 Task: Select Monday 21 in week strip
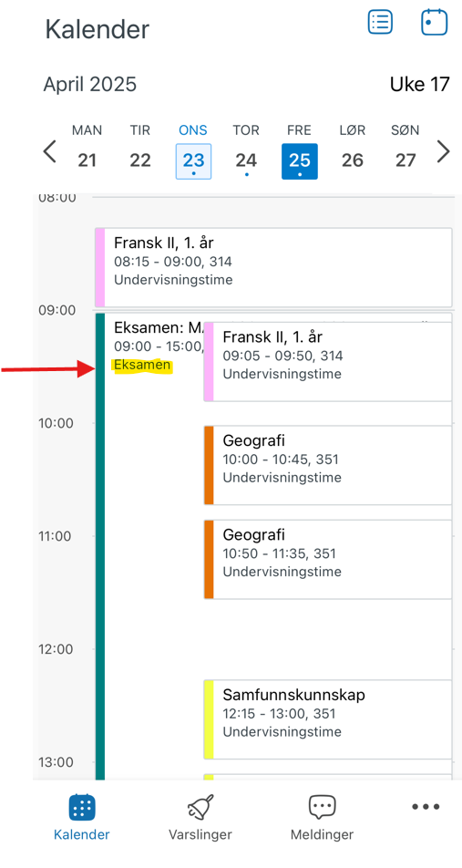87,151
